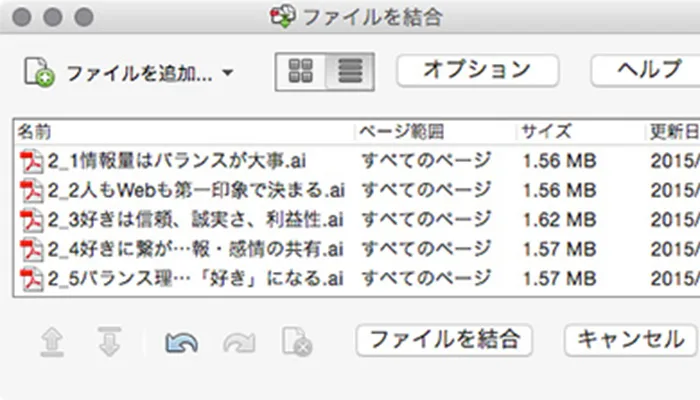Click PDF icon of 2_2人もWeb file
700x400 pixels.
pos(31,190)
